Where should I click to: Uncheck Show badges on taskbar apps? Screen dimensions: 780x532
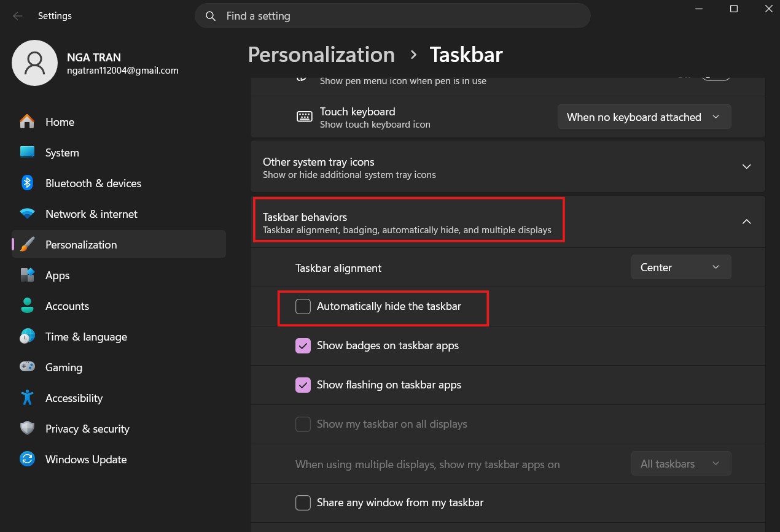(303, 345)
